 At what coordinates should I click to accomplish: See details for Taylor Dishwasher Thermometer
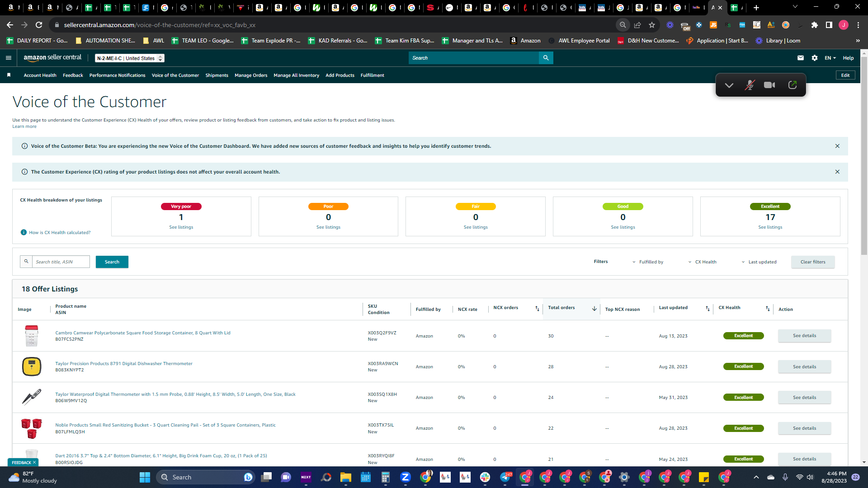[x=804, y=367]
